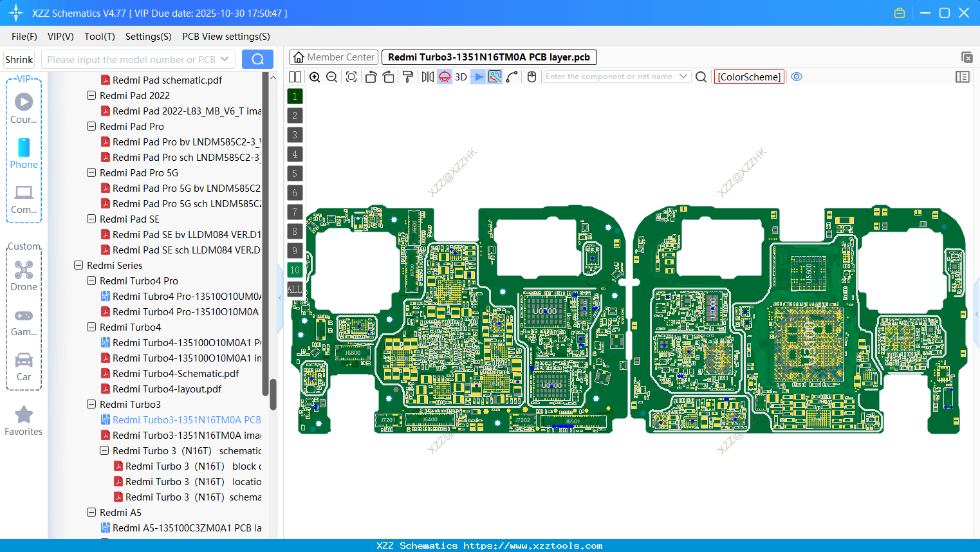This screenshot has width=980, height=552.
Task: Switch the PCB view to 3D mode
Action: (x=461, y=77)
